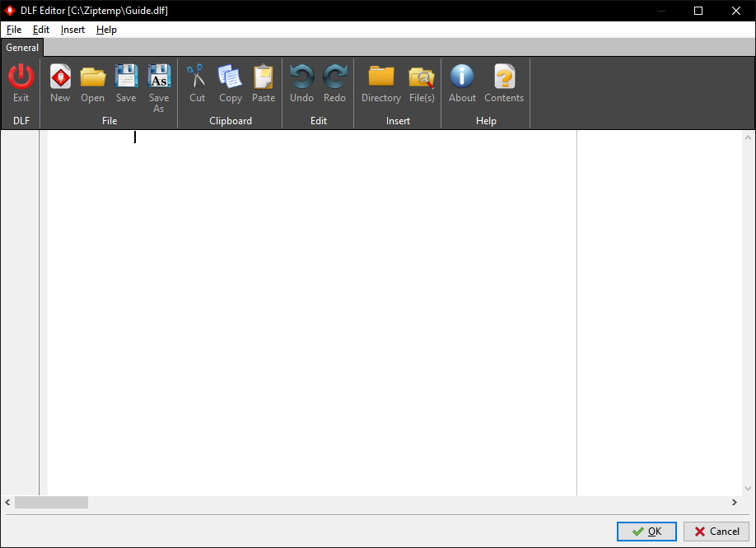756x548 pixels.
Task: Open the File menu
Action: point(14,30)
